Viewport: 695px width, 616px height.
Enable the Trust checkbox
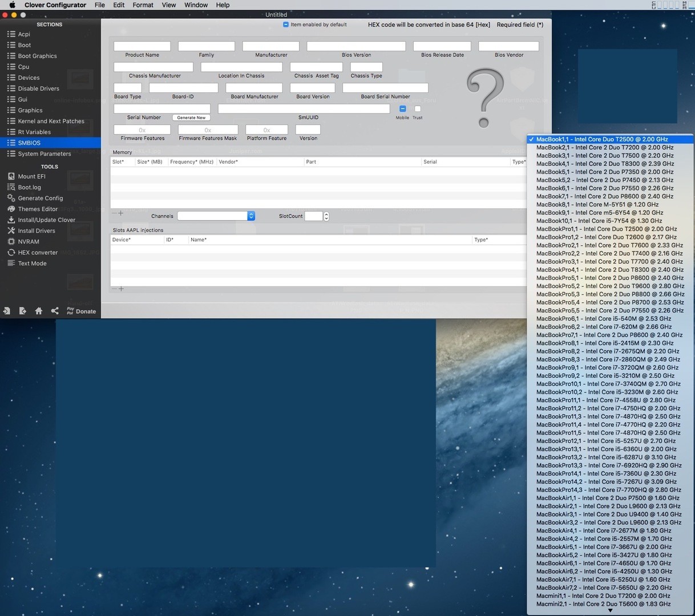pyautogui.click(x=418, y=108)
